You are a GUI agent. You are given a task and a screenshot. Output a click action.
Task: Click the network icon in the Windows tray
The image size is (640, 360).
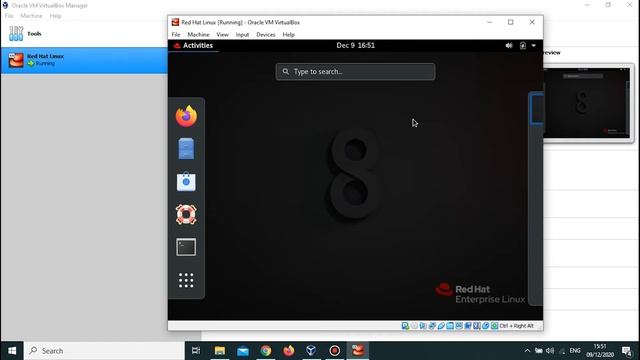pyautogui.click(x=562, y=351)
